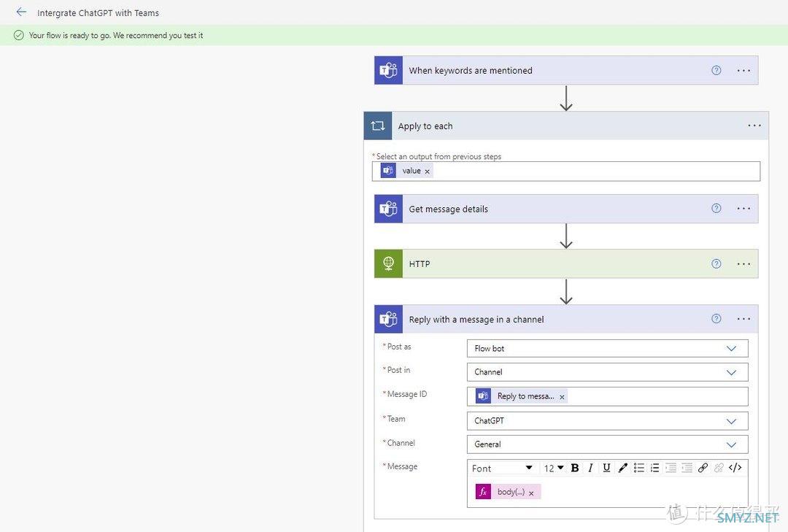Screen dimensions: 788x532
Task: Click the green checkmark icon in the banner
Action: pos(18,35)
